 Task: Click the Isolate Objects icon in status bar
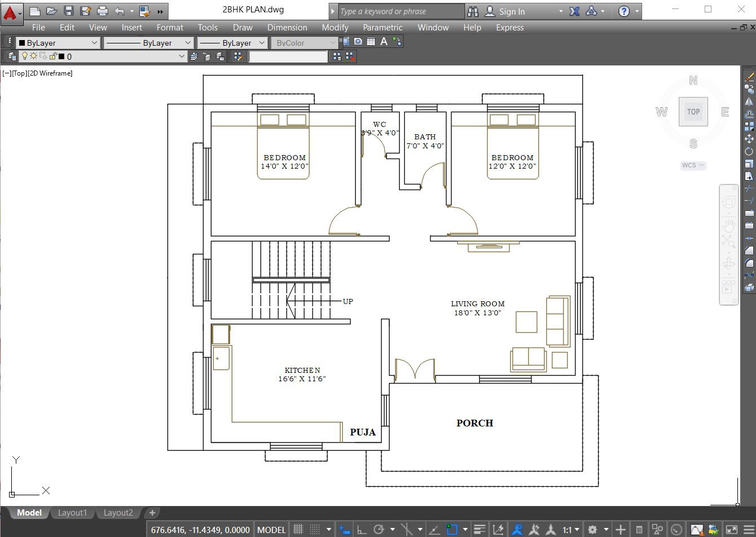point(657,529)
